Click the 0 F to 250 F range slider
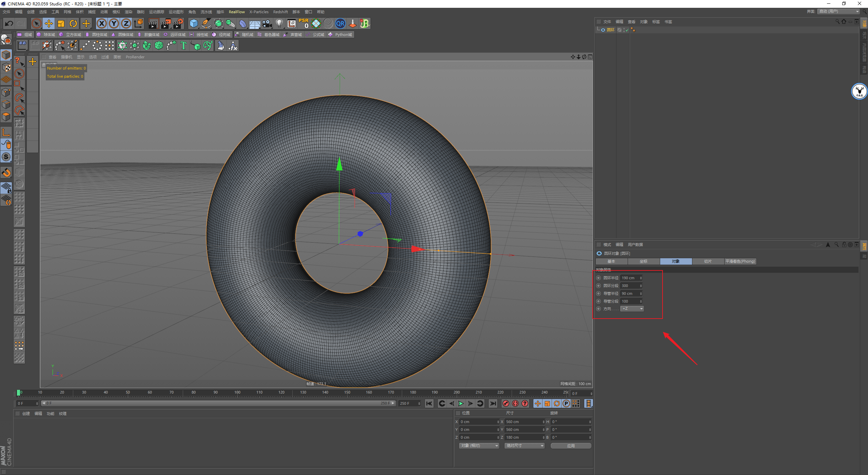 tap(218, 403)
